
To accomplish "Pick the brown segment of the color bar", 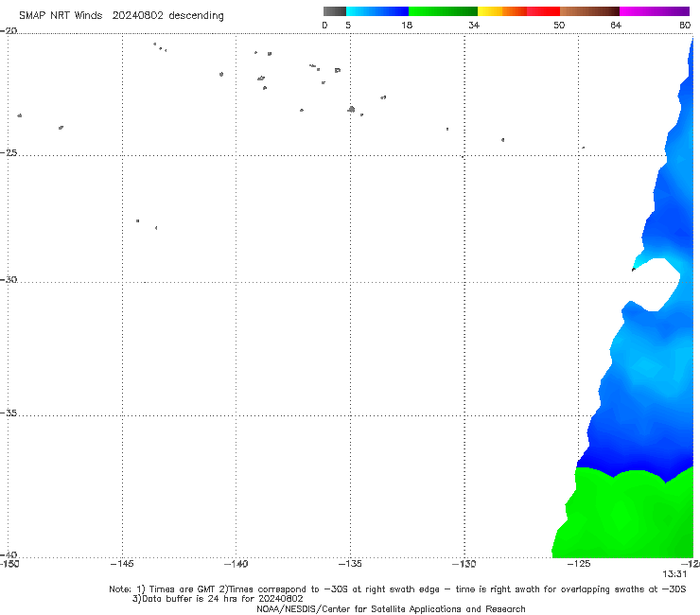I will [x=589, y=11].
